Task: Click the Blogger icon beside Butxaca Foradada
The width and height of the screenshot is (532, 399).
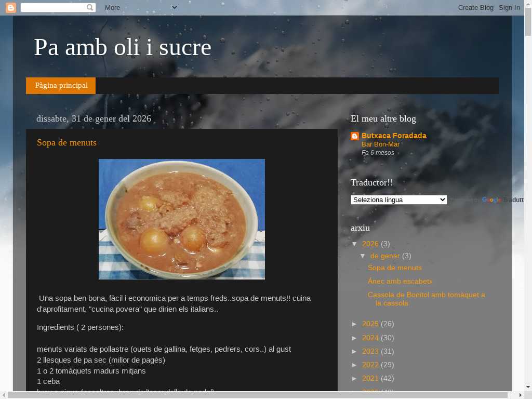Action: (x=354, y=136)
